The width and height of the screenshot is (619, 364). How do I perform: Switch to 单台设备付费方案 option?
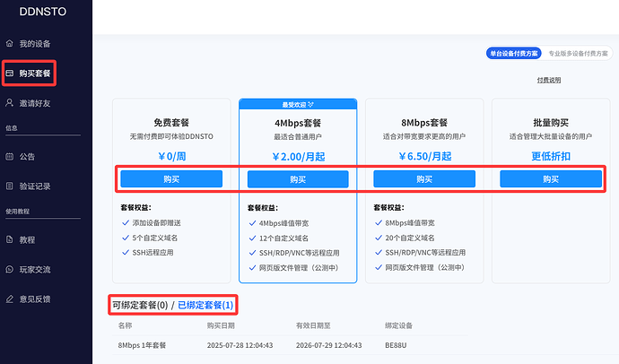(513, 53)
